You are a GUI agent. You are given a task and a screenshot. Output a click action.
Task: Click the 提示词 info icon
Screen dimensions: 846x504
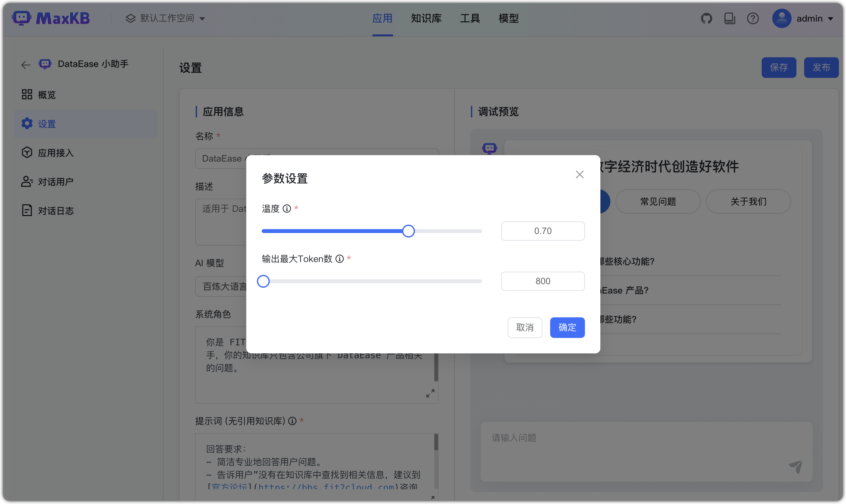pyautogui.click(x=292, y=421)
